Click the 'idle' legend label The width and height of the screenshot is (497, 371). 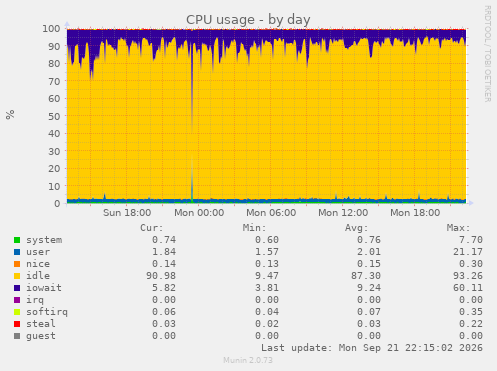[38, 276]
